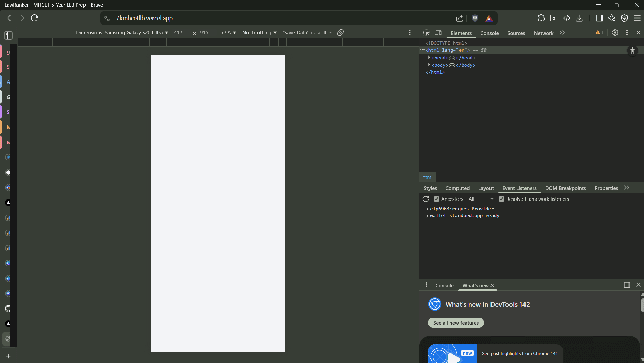This screenshot has height=363, width=644.
Task: Open the Dimensions device dropdown
Action: click(122, 33)
